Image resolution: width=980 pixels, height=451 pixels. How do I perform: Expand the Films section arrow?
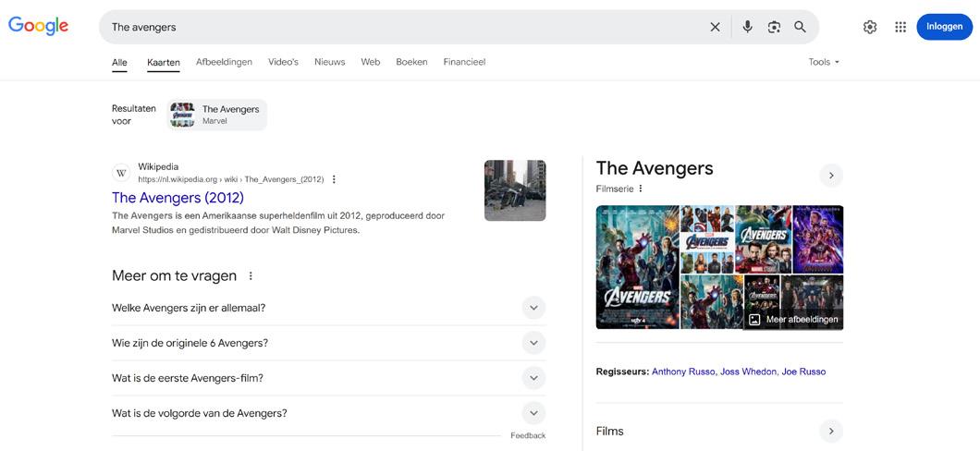pyautogui.click(x=831, y=431)
